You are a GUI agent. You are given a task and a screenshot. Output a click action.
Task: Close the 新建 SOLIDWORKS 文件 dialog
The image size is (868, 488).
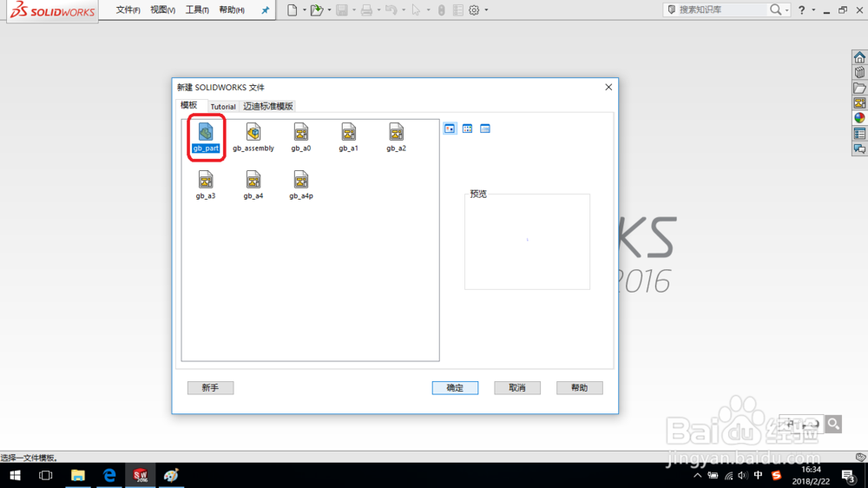pos(608,87)
